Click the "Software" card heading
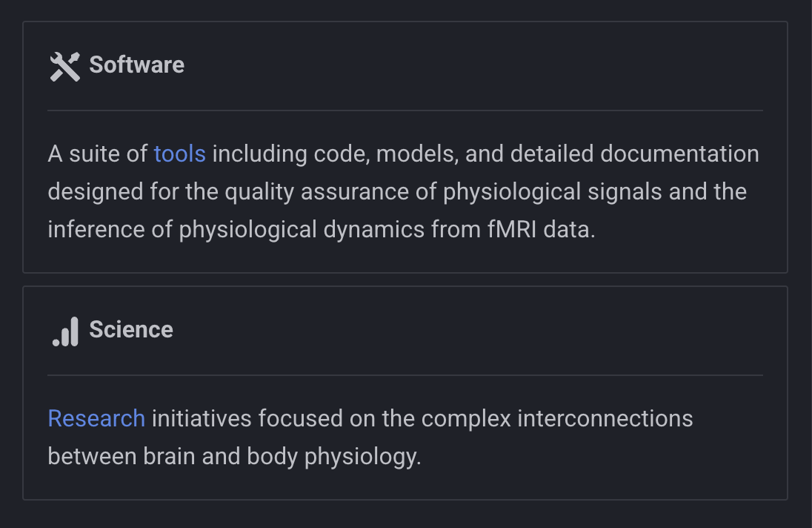The image size is (812, 528). pyautogui.click(x=136, y=65)
